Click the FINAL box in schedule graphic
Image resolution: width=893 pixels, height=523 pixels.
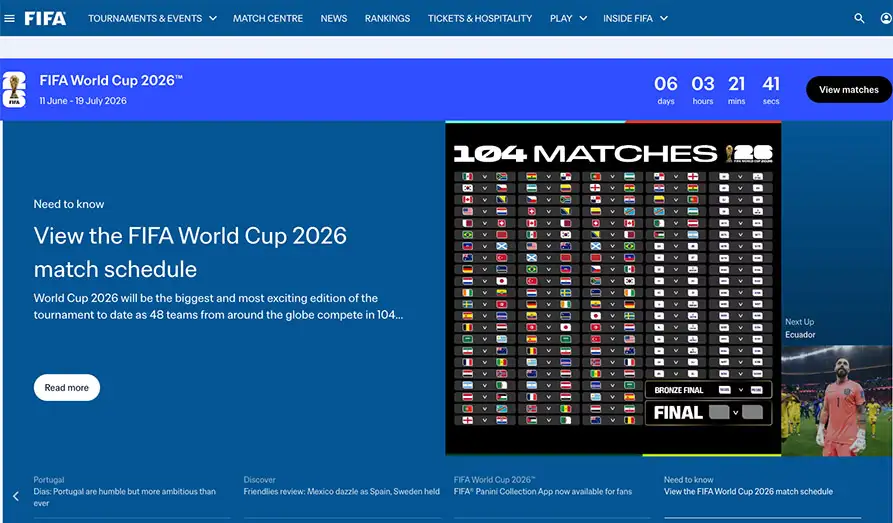[x=708, y=412]
